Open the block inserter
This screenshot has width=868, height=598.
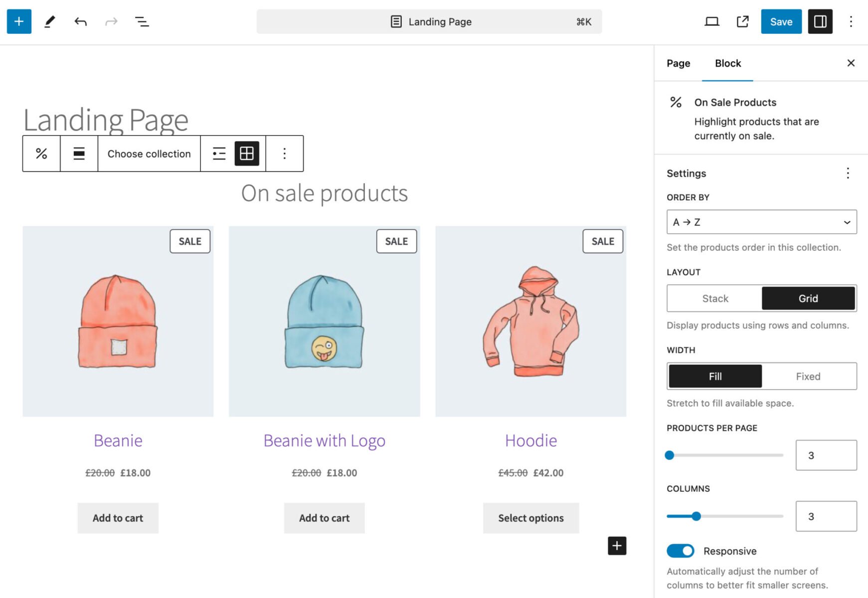18,21
